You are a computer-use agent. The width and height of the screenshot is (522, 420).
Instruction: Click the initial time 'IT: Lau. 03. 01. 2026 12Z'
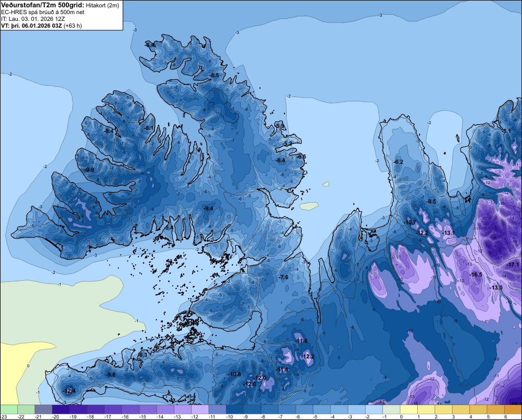[33, 19]
